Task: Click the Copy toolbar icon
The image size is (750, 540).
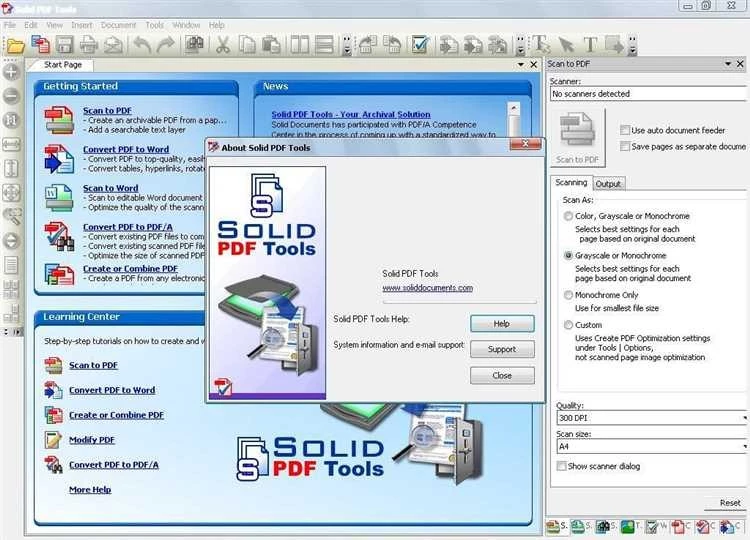Action: (247, 45)
